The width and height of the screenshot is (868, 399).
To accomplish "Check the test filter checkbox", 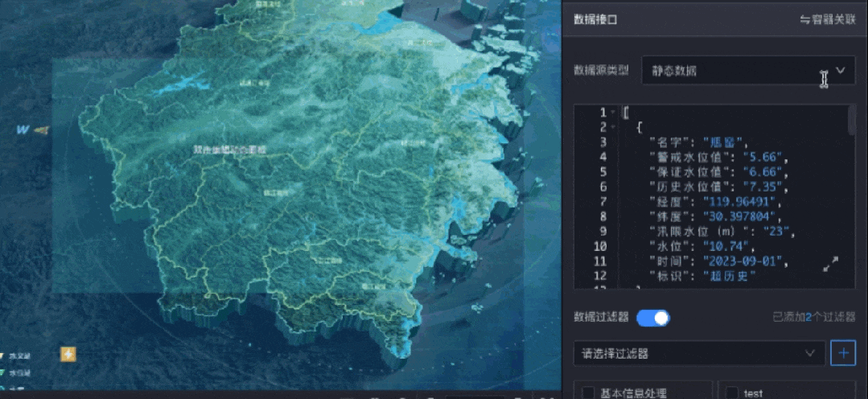I will click(x=732, y=393).
